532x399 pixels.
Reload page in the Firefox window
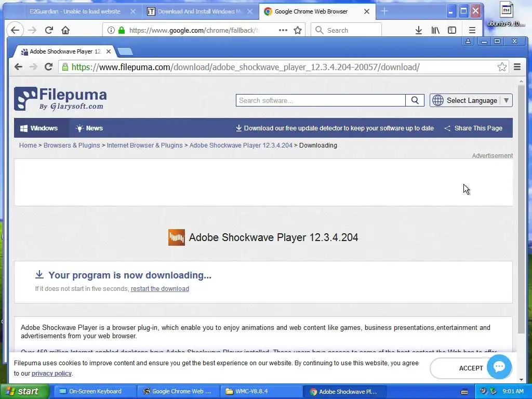click(x=49, y=30)
